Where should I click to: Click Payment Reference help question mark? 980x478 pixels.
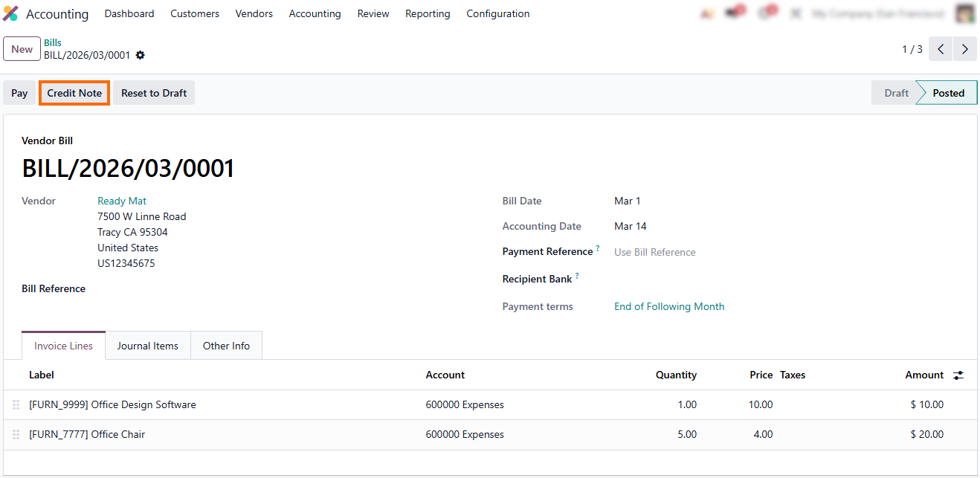[x=597, y=249]
